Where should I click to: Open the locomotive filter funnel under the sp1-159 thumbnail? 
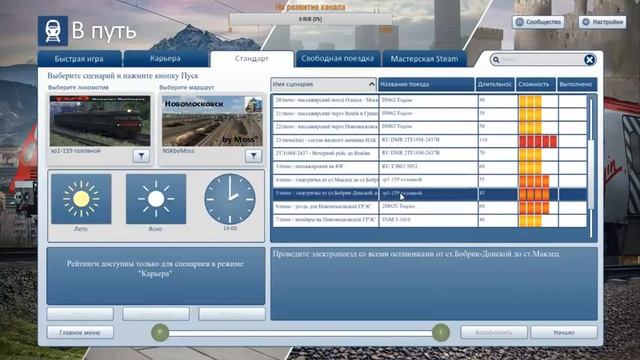tap(141, 156)
